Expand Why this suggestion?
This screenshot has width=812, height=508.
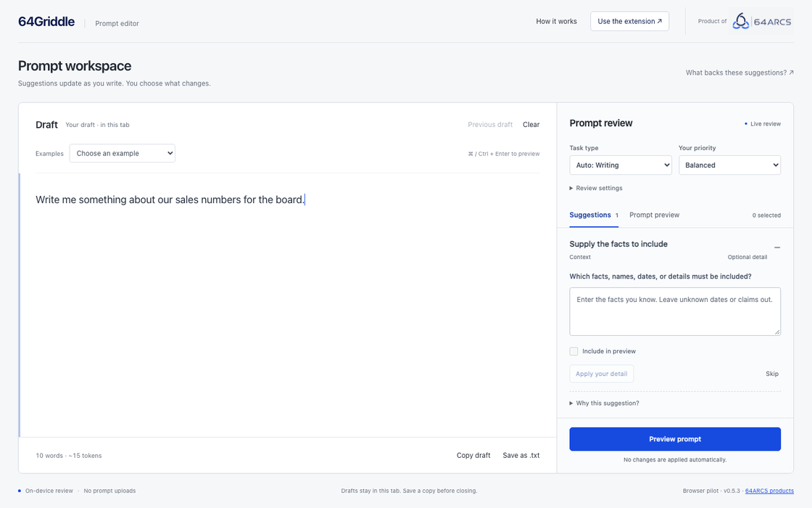click(605, 403)
